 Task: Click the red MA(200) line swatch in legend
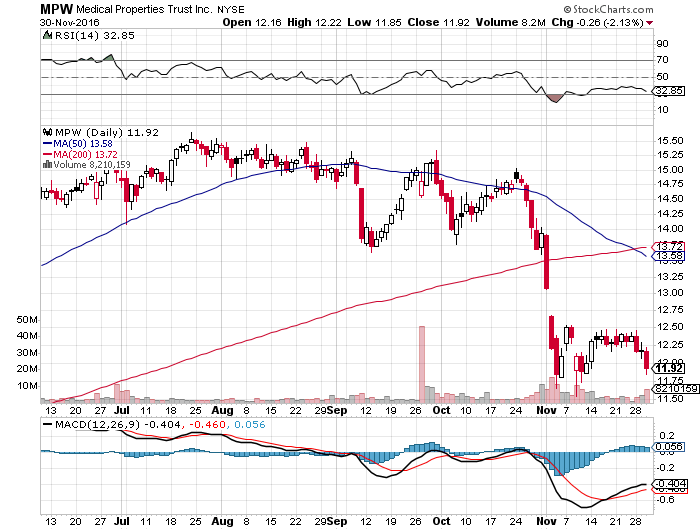tap(47, 154)
